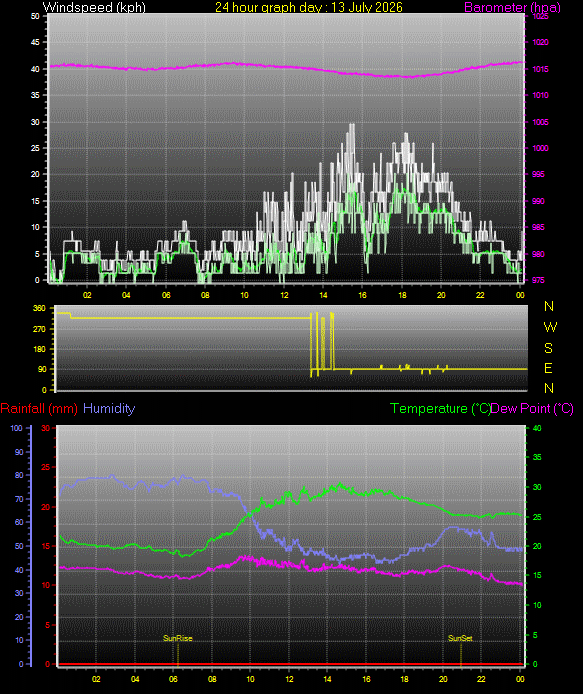The height and width of the screenshot is (694, 583).
Task: Click the blue "70" humidity axis value
Action: pos(19,499)
